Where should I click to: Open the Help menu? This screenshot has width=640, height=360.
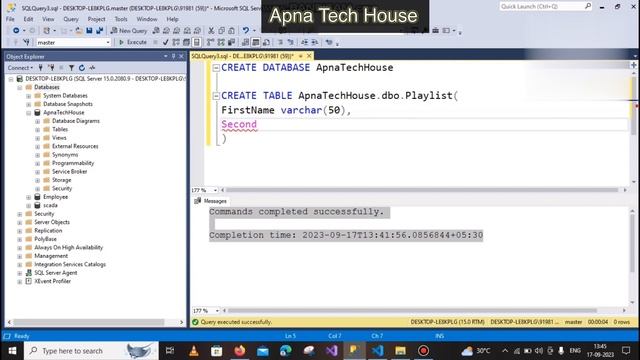[172, 19]
